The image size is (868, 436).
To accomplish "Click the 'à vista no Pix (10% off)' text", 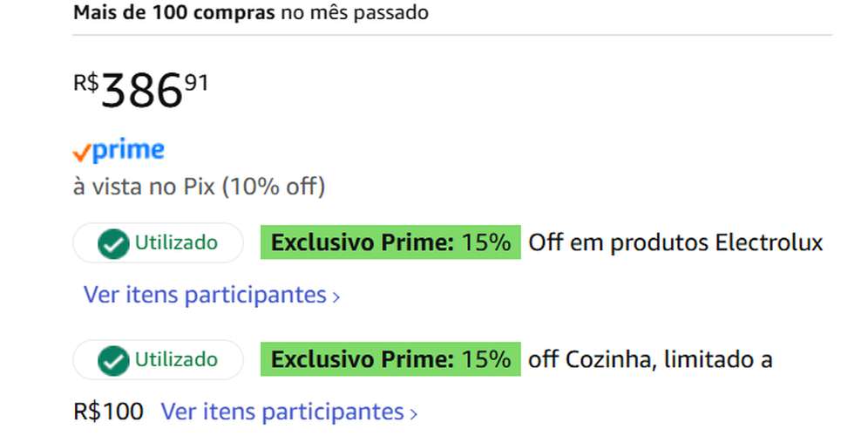I will [x=199, y=187].
